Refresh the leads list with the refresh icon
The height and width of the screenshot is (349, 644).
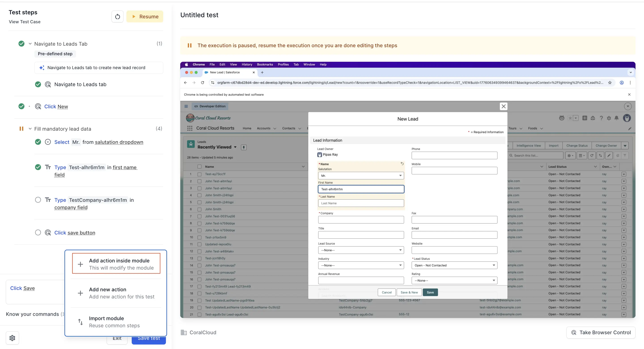point(592,155)
